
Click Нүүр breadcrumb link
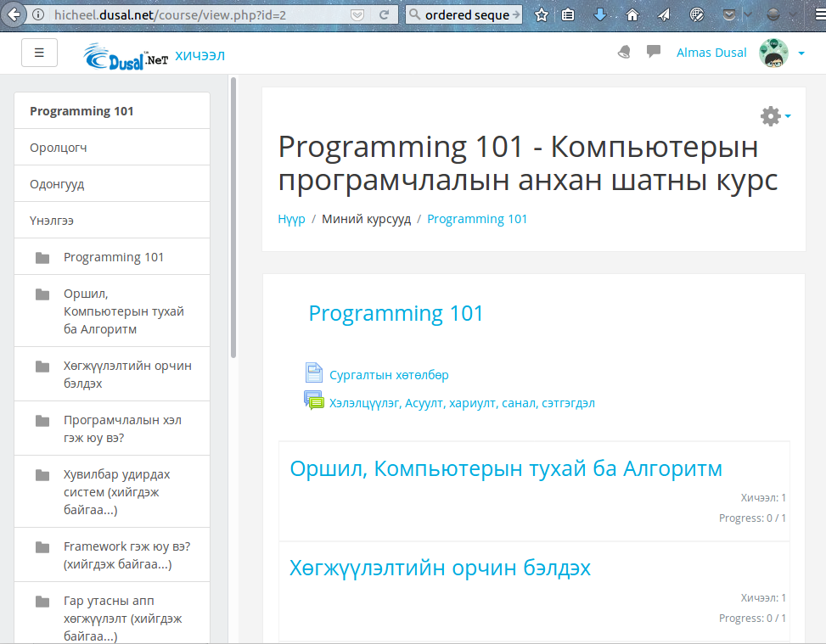point(291,219)
